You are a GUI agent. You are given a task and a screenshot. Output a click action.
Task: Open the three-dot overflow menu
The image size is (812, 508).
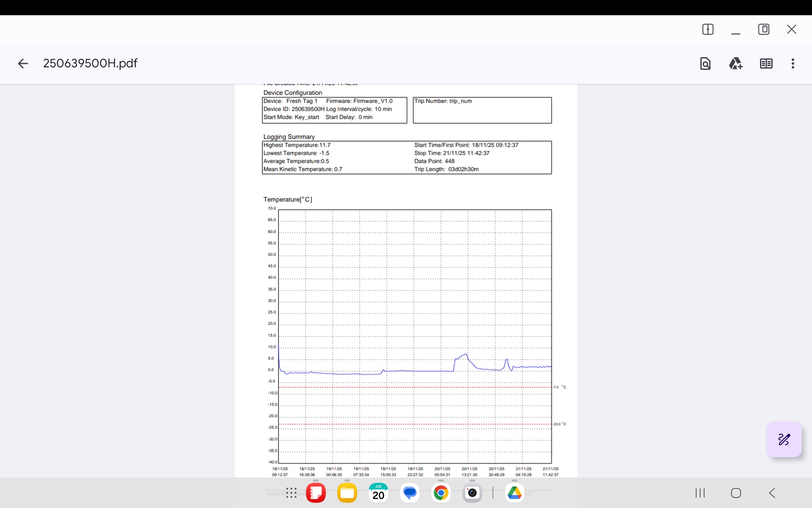[793, 63]
